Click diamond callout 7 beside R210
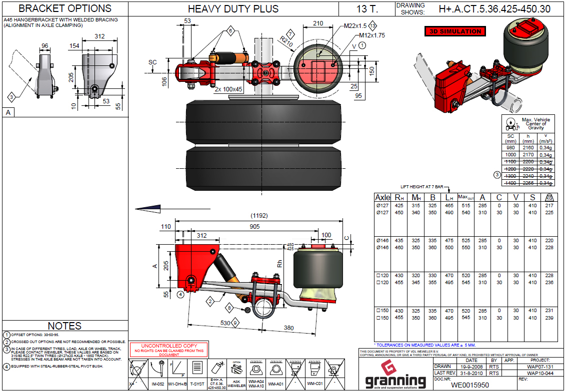 pos(290,35)
